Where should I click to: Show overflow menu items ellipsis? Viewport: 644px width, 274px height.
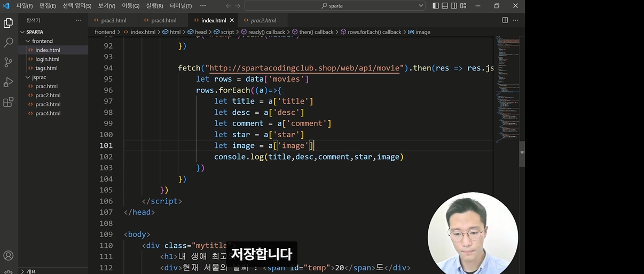[x=202, y=6]
